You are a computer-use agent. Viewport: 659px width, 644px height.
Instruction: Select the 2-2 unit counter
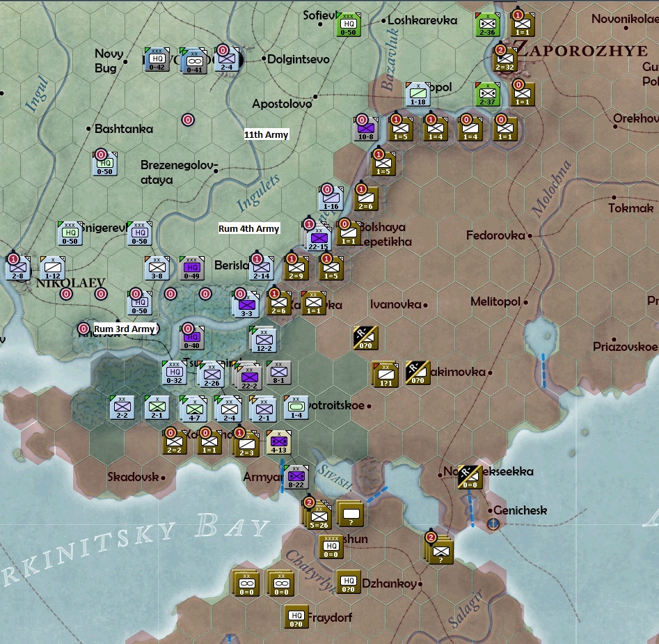[x=122, y=408]
